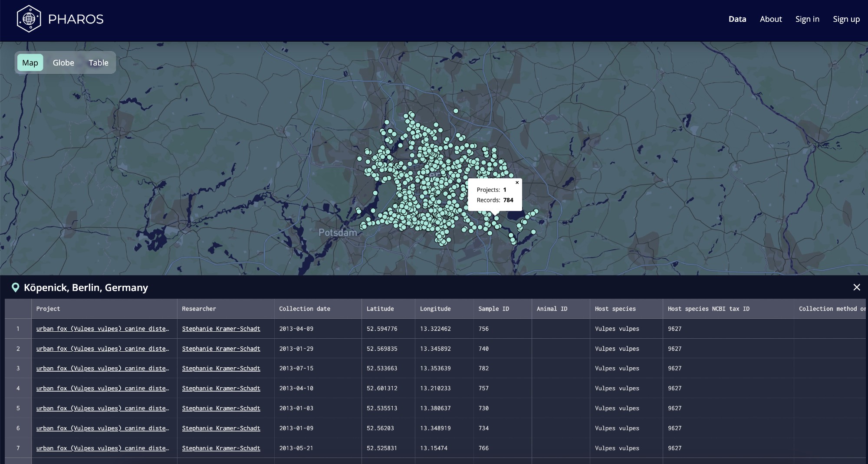The height and width of the screenshot is (464, 868).
Task: Click Latitude cell 52.525831 in row 7
Action: point(381,448)
